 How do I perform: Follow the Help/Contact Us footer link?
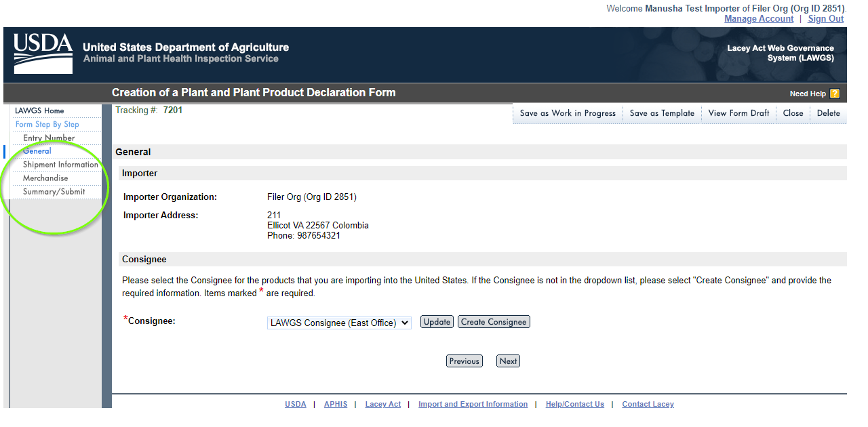click(574, 404)
